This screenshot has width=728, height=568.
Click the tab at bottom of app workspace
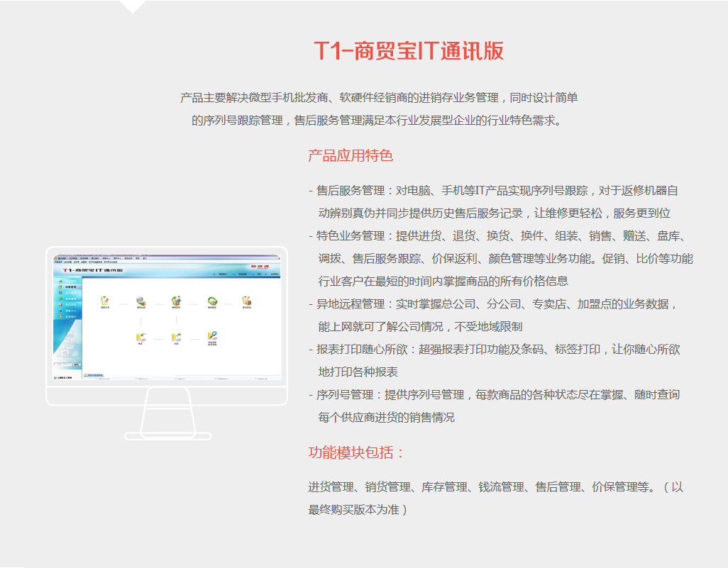pos(95,374)
